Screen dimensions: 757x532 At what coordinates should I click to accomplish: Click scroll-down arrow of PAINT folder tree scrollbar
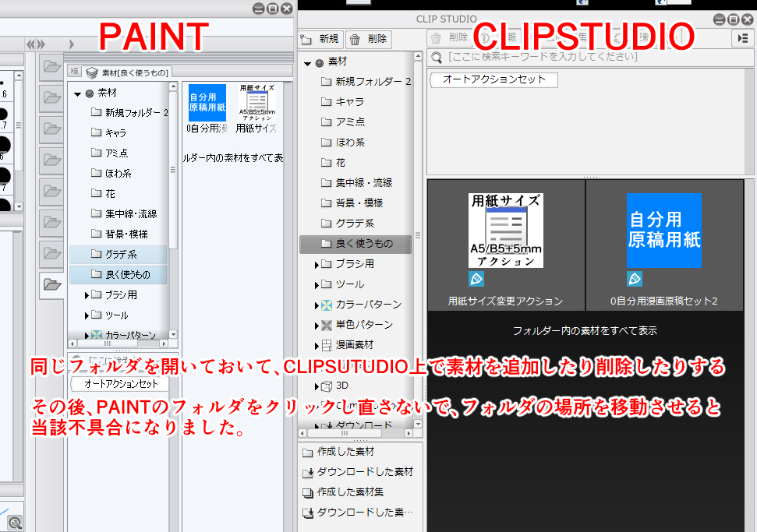click(x=173, y=334)
